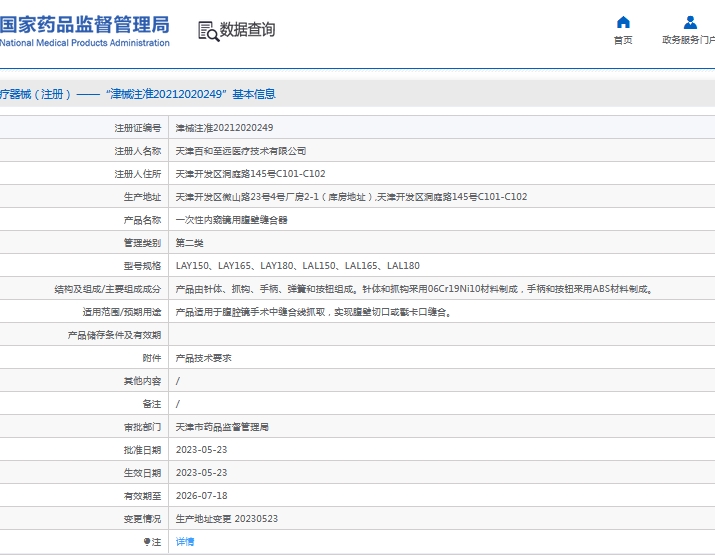Click the slash value in 其他内容 row
The image size is (715, 555).
(178, 381)
